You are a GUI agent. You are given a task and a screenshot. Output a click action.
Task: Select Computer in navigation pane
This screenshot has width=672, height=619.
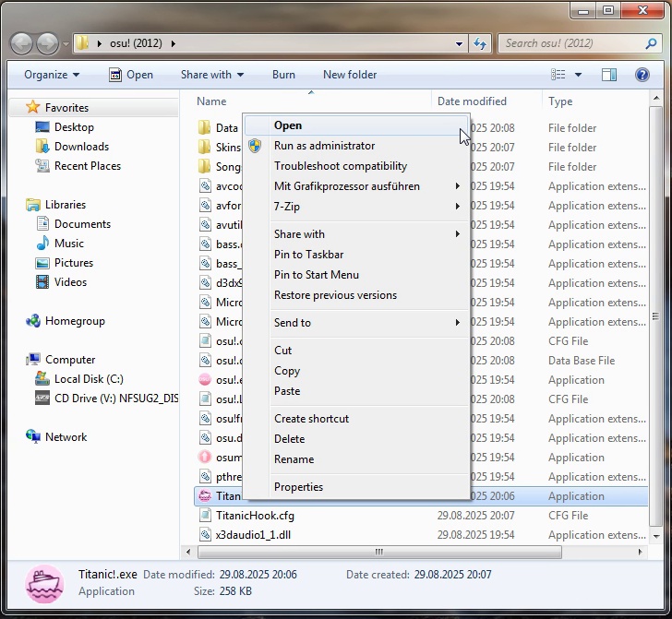click(x=70, y=360)
